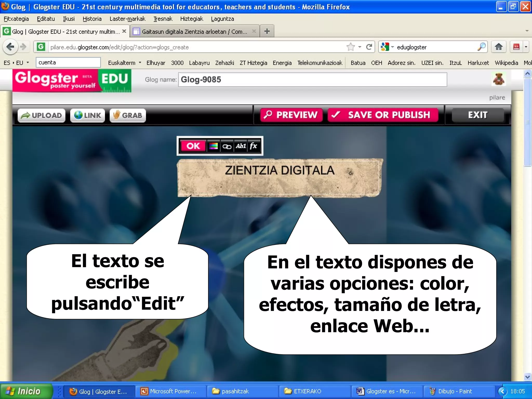
Task: Click the site identity G icon
Action: pos(41,47)
